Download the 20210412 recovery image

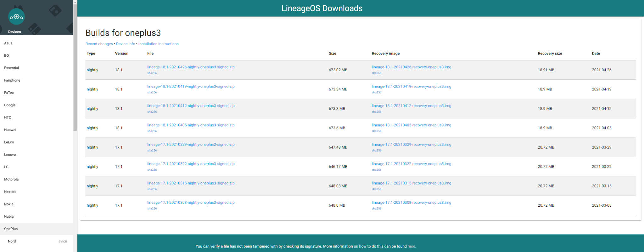pyautogui.click(x=412, y=106)
